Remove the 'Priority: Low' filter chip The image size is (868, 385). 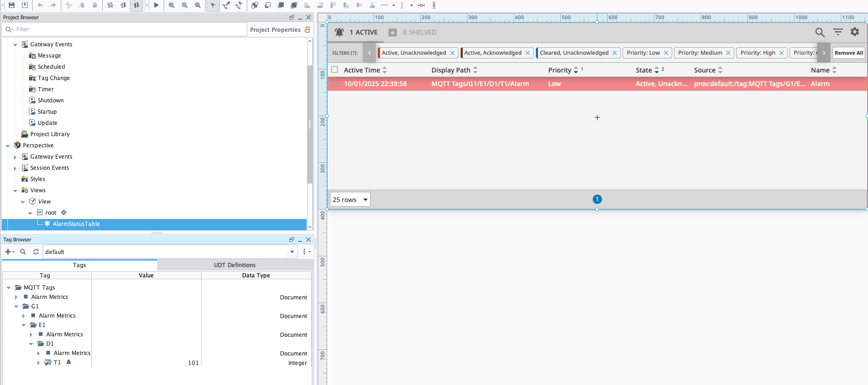pyautogui.click(x=666, y=53)
